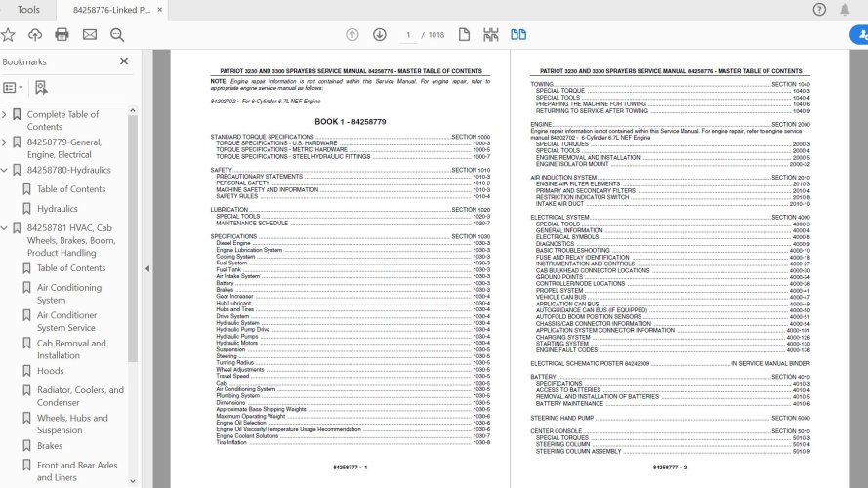Click the find bookmark icon

[x=41, y=88]
